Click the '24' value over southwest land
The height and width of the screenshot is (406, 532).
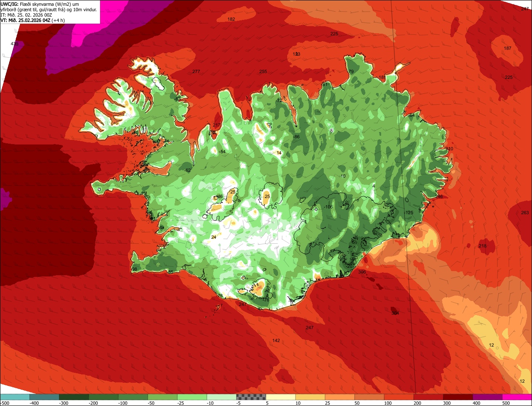tap(214, 237)
